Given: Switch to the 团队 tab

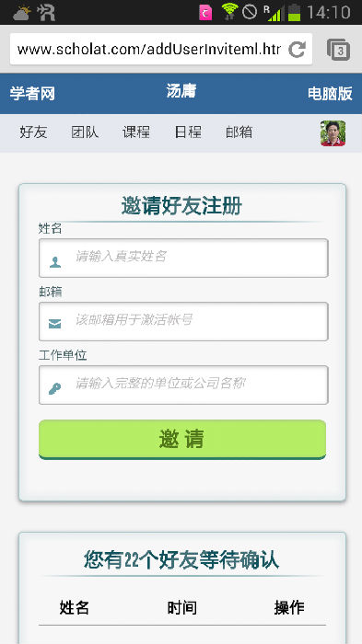Looking at the screenshot, I should [x=85, y=132].
